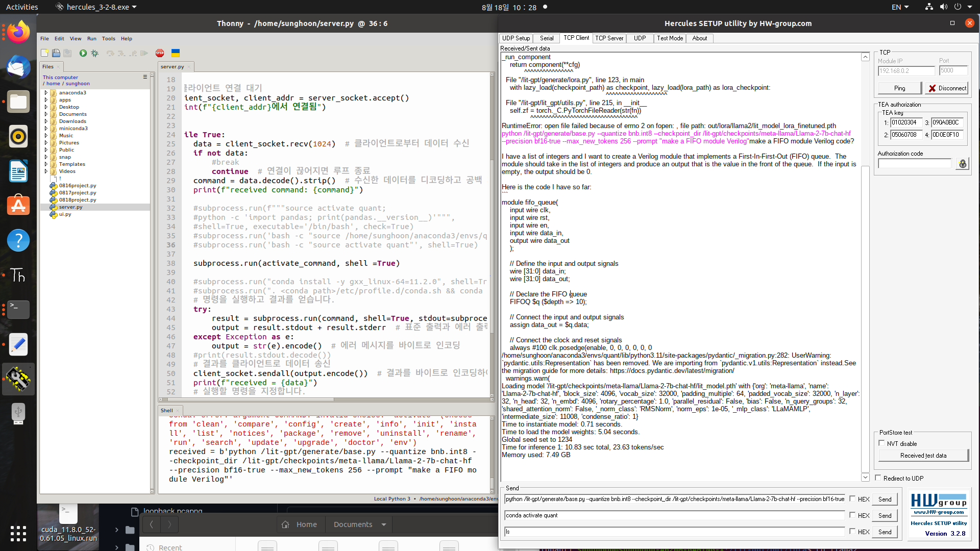The image size is (980, 551).
Task: Switch to the TCP Server tab
Action: coord(609,38)
